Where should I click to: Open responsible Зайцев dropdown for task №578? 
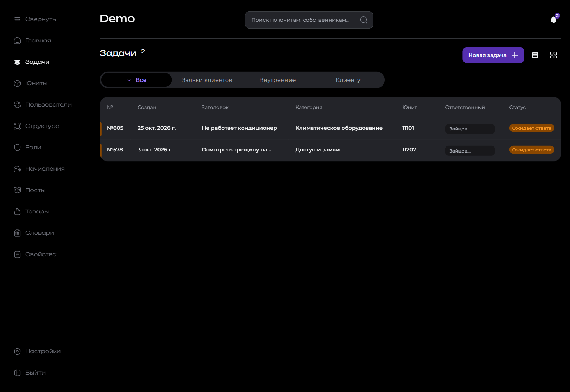(470, 151)
